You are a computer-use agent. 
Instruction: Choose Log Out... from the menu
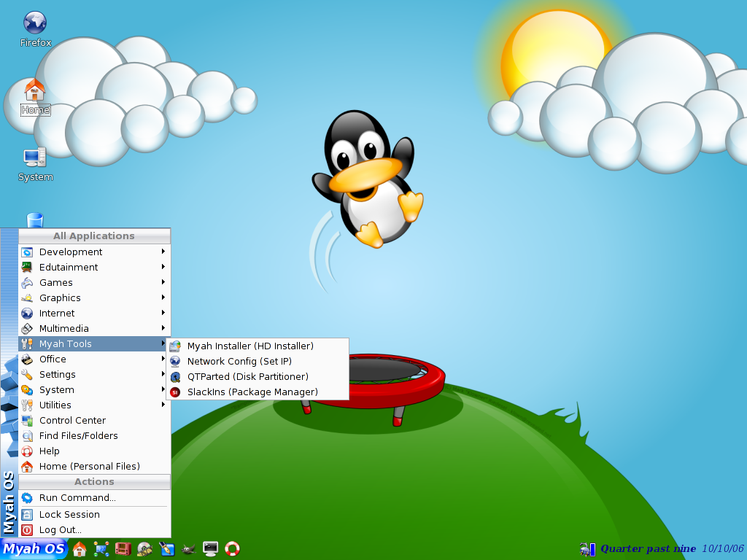coord(94,529)
